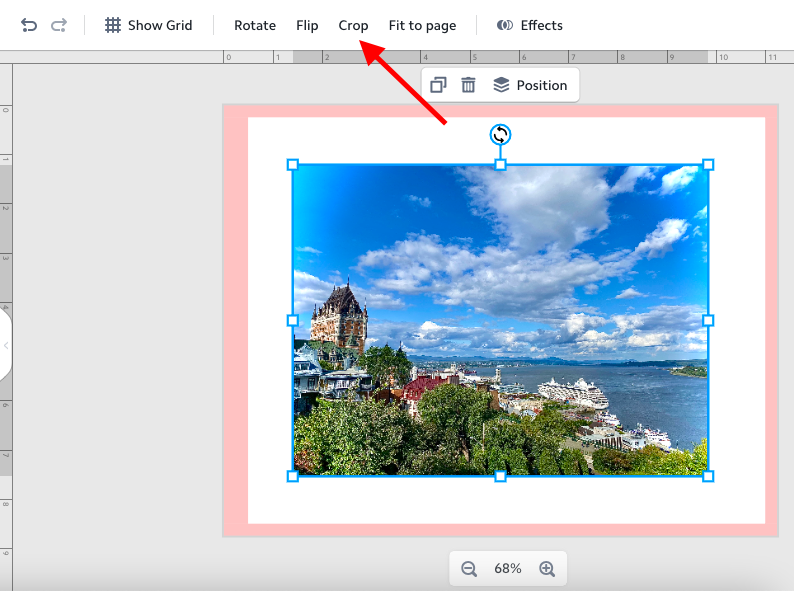794x591 pixels.
Task: Delete image with trash icon
Action: 468,85
